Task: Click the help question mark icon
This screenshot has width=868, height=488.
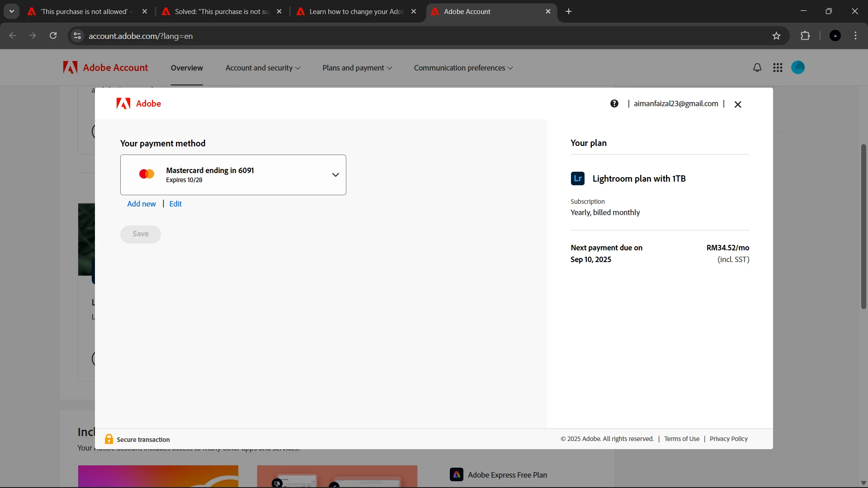Action: pyautogui.click(x=614, y=103)
